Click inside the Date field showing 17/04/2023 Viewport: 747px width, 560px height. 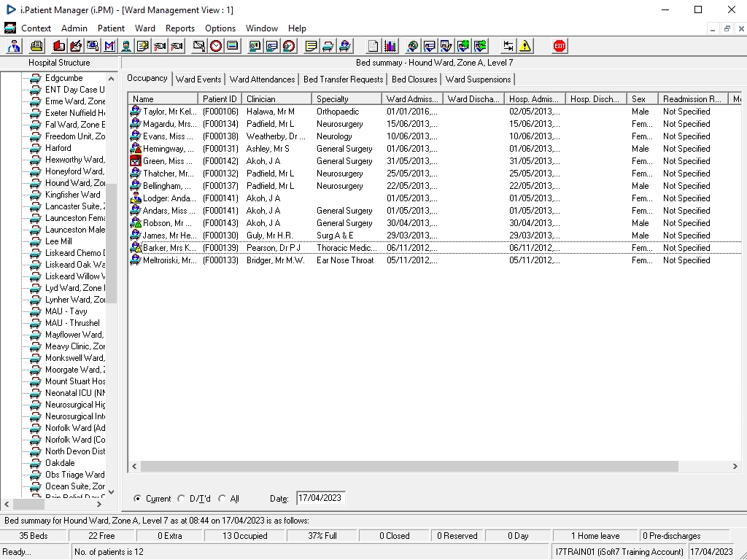coord(321,498)
